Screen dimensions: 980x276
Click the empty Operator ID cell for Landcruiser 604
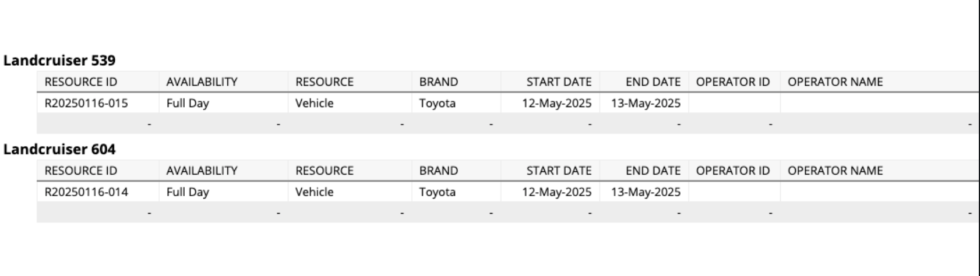tap(735, 192)
